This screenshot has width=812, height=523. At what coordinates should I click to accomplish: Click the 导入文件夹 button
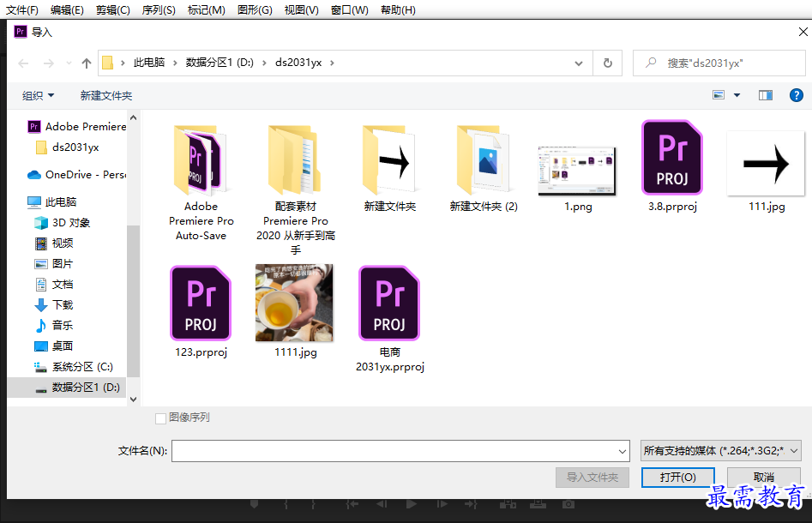[x=592, y=477]
